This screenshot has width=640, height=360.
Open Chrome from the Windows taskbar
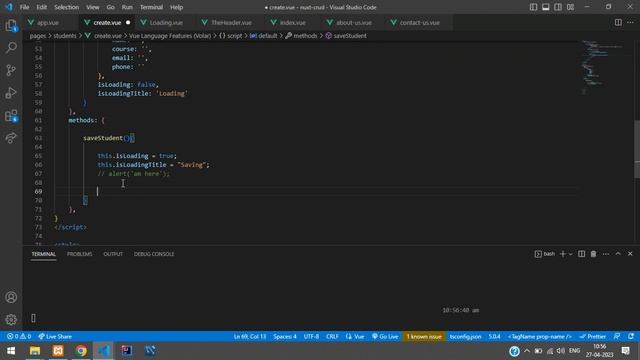coord(81,351)
